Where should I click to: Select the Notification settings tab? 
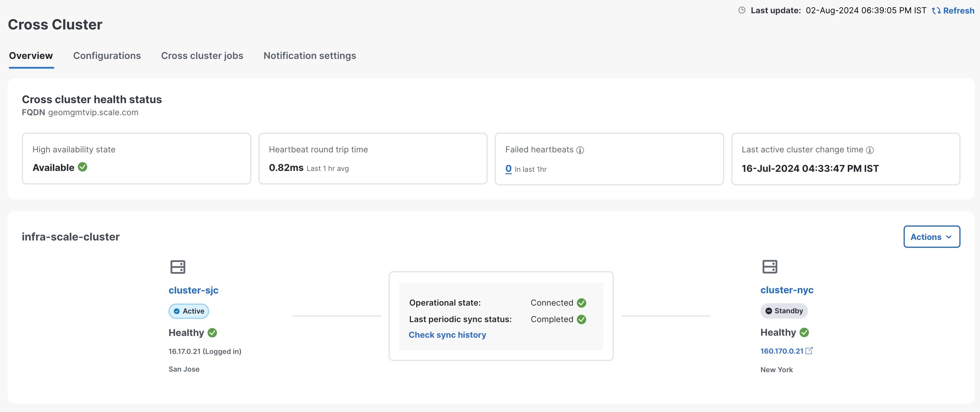[x=309, y=55]
